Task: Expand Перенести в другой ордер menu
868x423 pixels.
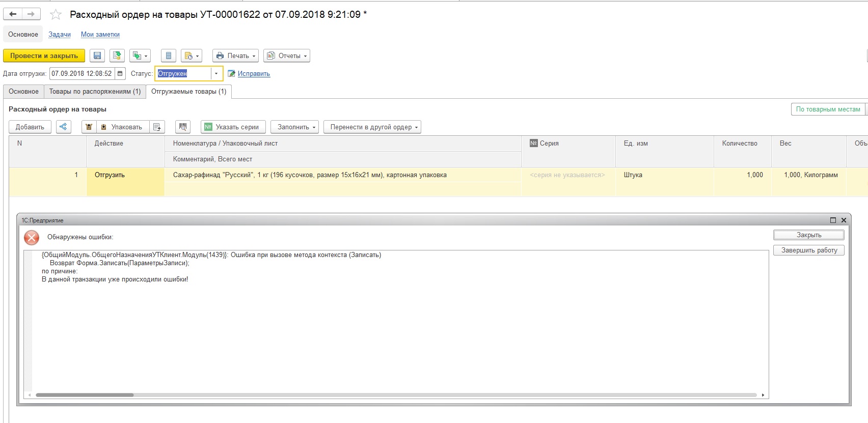Action: point(372,127)
